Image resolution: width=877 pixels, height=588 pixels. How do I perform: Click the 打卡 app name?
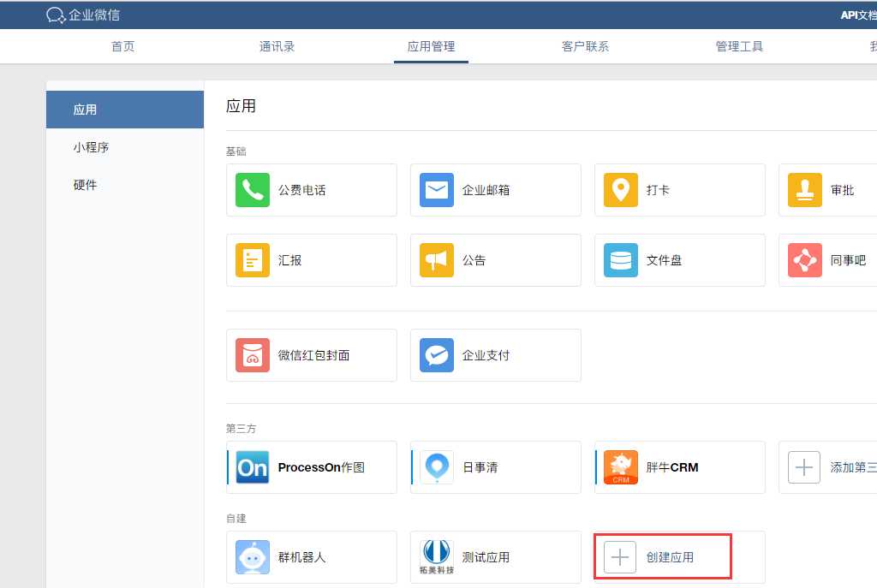pyautogui.click(x=659, y=190)
